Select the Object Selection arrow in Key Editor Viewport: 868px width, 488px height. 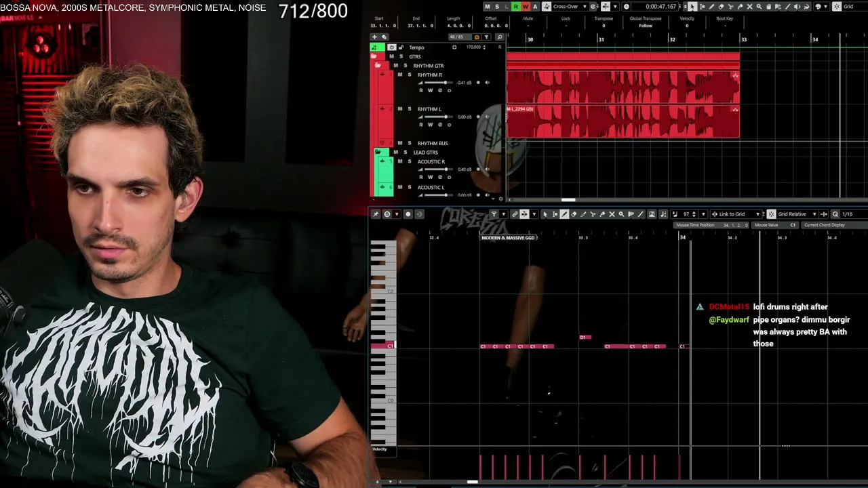pos(545,214)
